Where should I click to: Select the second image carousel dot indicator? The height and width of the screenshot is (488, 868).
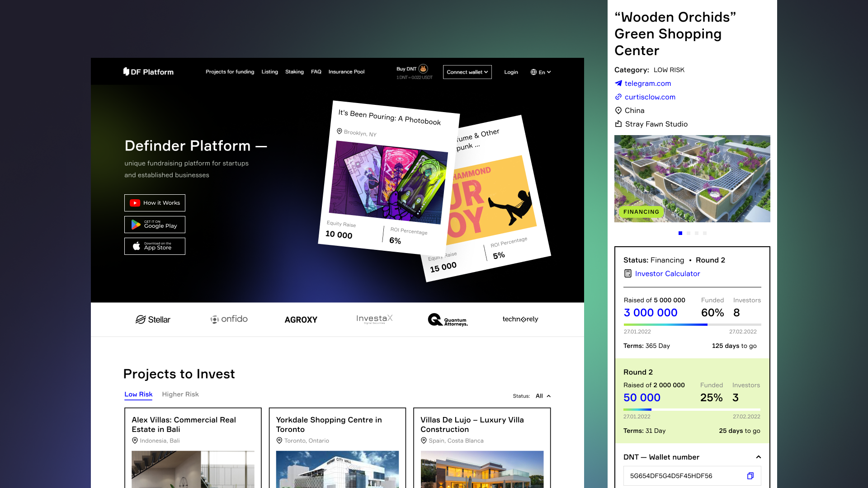coord(689,233)
